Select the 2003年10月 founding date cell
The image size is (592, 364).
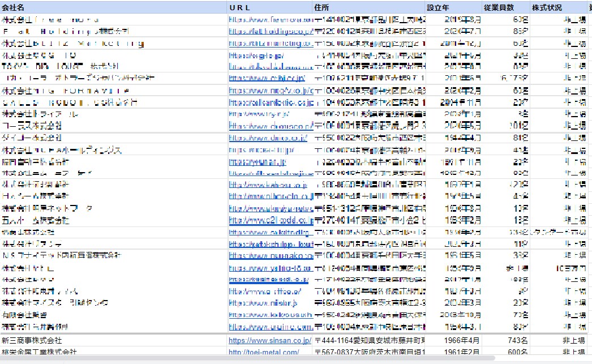coord(453,315)
